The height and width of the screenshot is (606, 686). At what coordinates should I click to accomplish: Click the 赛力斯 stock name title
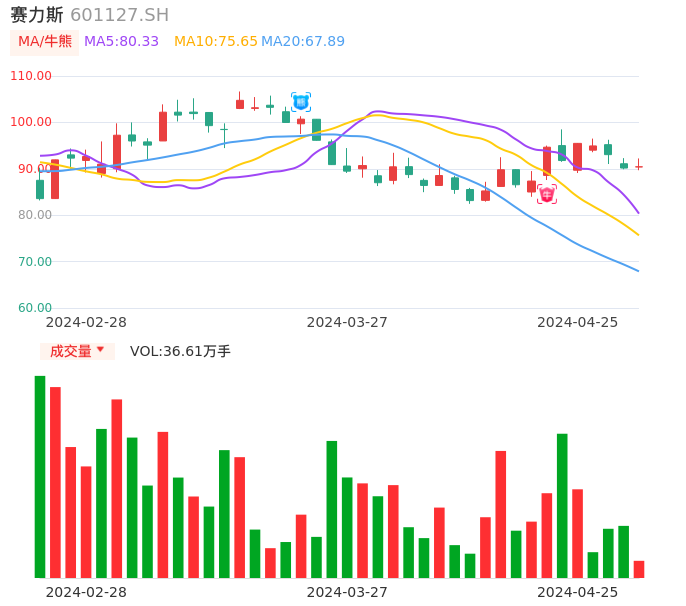(x=37, y=15)
